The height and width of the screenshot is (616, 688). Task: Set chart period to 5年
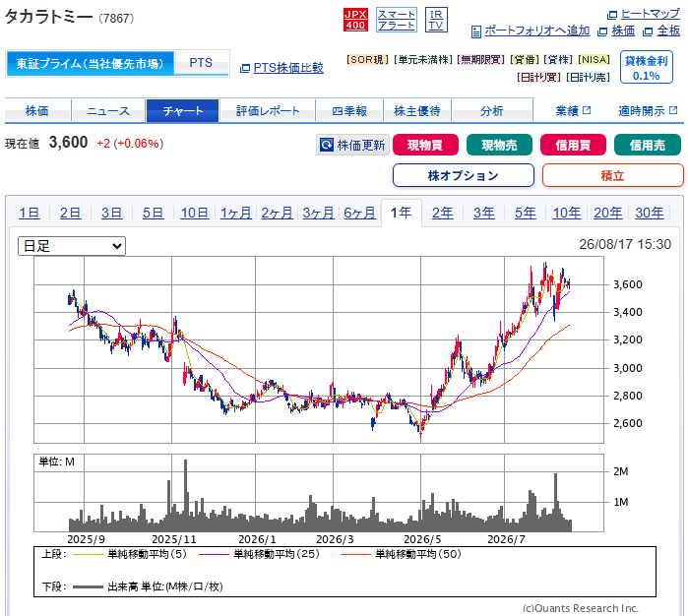point(525,213)
